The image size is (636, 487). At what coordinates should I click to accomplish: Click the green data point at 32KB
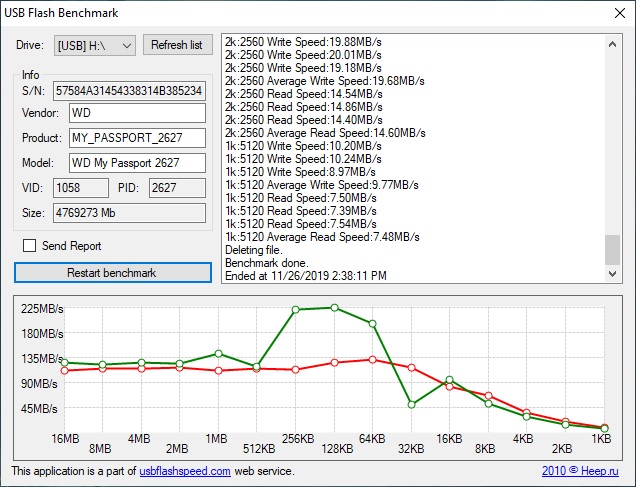tap(411, 404)
